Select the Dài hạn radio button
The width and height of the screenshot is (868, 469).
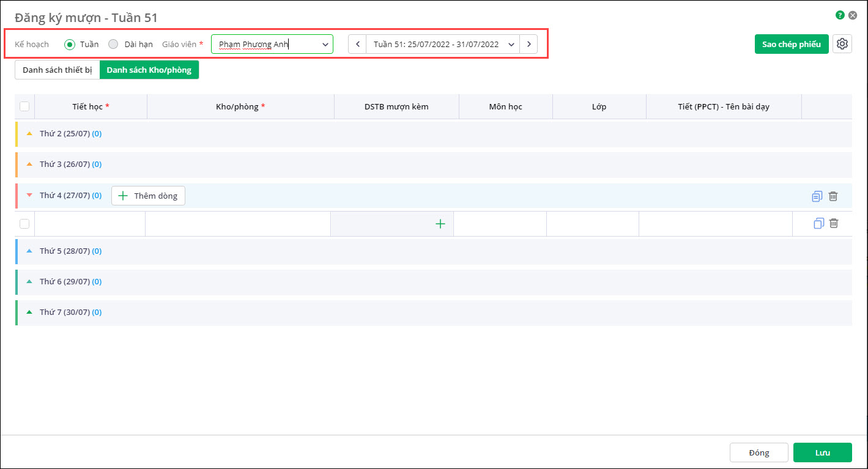[113, 44]
